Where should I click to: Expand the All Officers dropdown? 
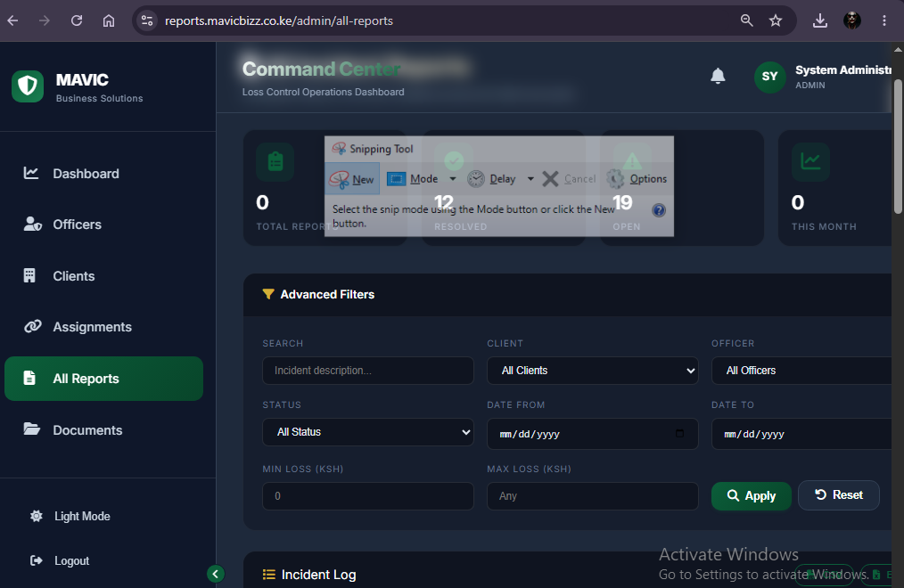pyautogui.click(x=801, y=371)
